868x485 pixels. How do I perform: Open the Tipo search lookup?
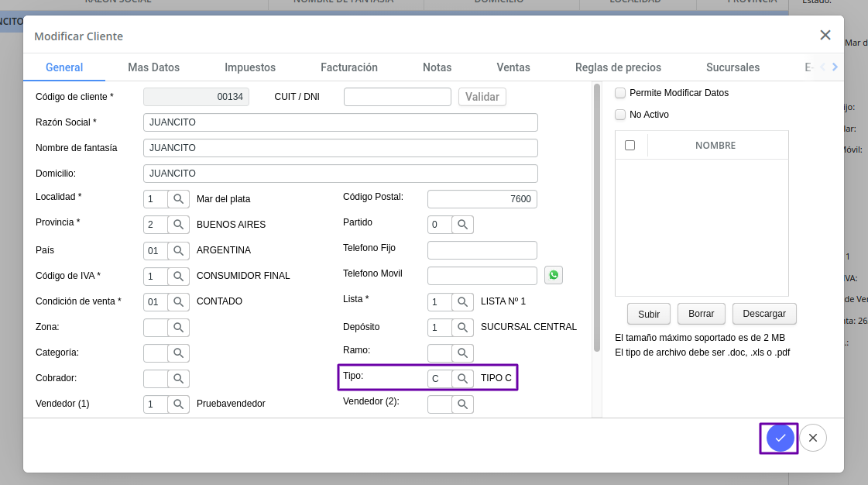[463, 378]
